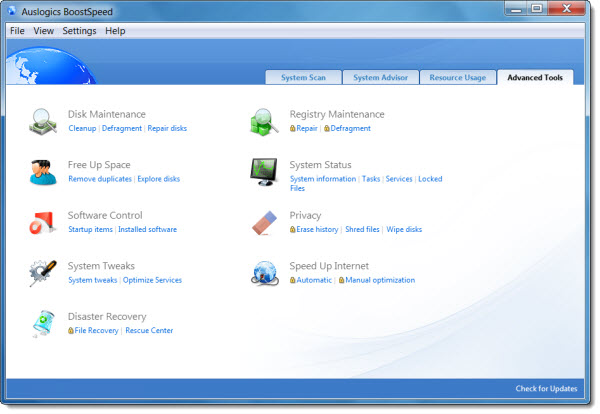The height and width of the screenshot is (414, 600).
Task: Click the lock icon beside Manual optimization
Action: point(342,280)
